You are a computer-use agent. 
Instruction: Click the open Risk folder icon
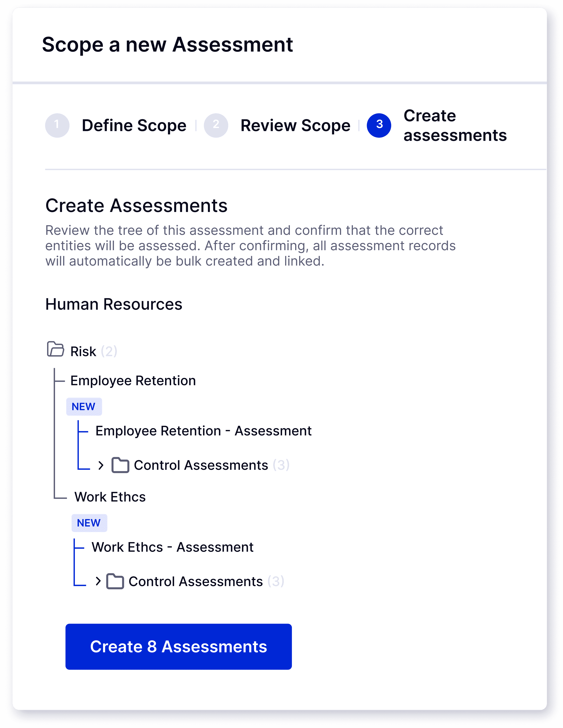tap(55, 349)
